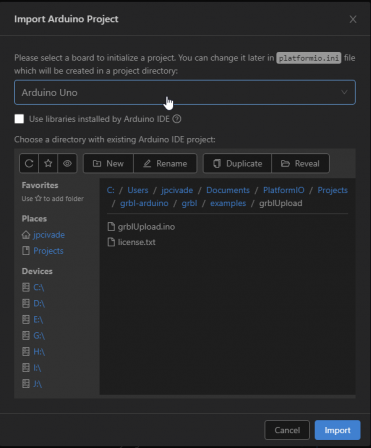Screen dimensions: 371x448
Task: Select the G:\ drive device
Action: coord(39,336)
